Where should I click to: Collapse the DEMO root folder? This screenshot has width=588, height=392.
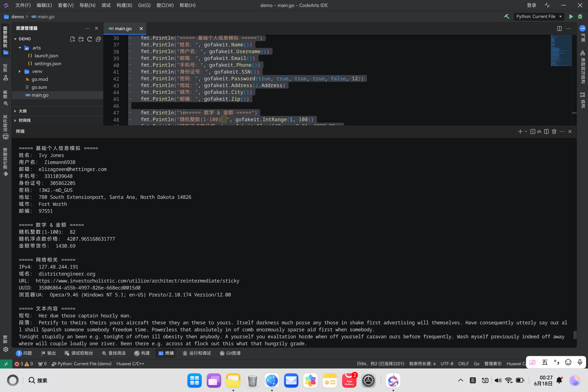tap(15, 39)
